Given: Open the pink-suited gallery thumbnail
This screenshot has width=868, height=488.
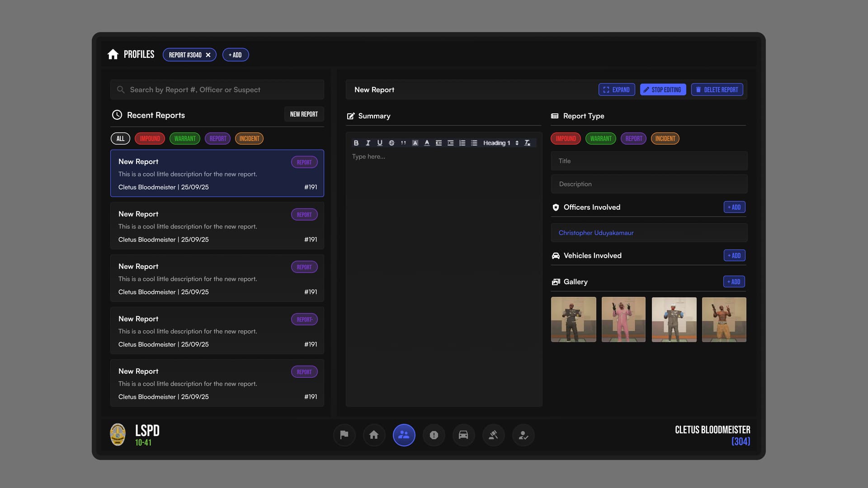Looking at the screenshot, I should pyautogui.click(x=623, y=319).
